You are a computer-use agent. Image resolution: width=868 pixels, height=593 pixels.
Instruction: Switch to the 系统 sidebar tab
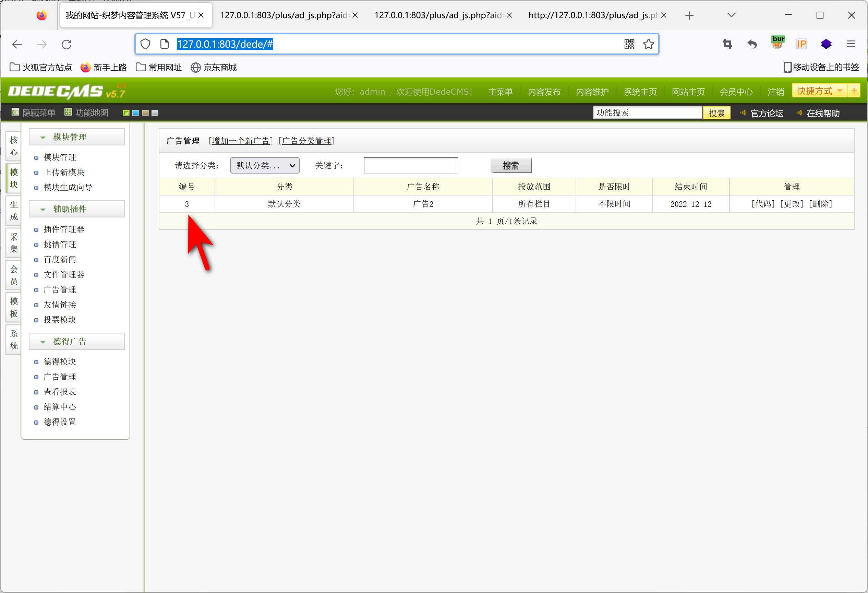coord(14,339)
